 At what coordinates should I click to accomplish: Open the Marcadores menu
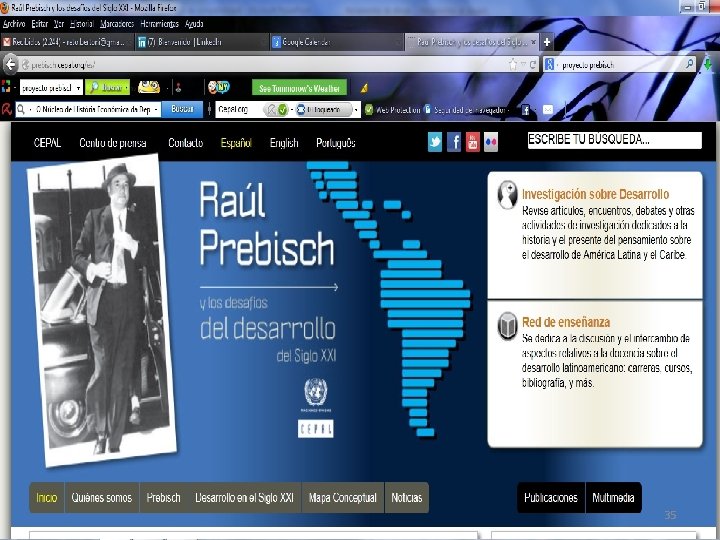click(x=117, y=24)
